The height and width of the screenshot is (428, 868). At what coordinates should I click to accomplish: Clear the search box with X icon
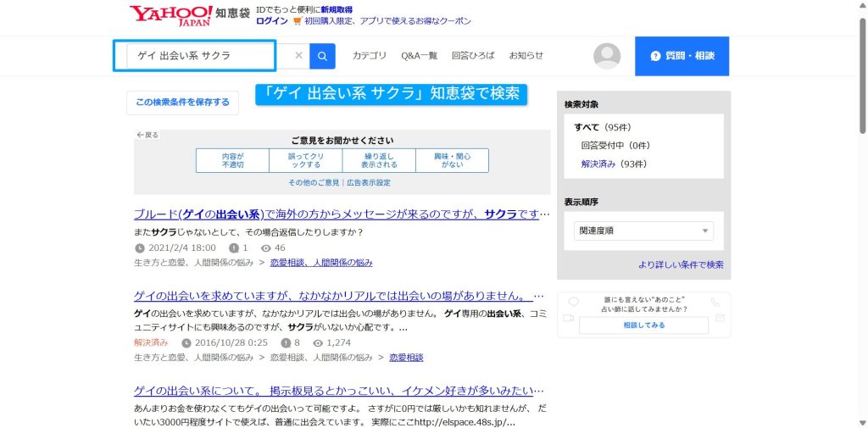[299, 55]
